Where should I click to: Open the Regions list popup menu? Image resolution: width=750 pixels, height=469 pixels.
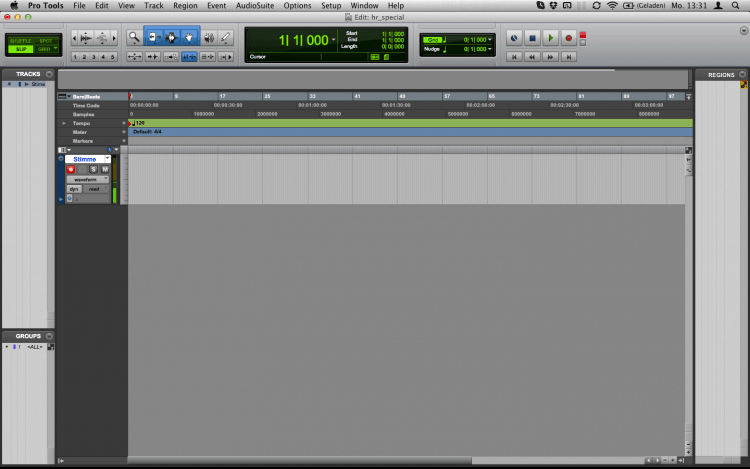click(x=742, y=75)
